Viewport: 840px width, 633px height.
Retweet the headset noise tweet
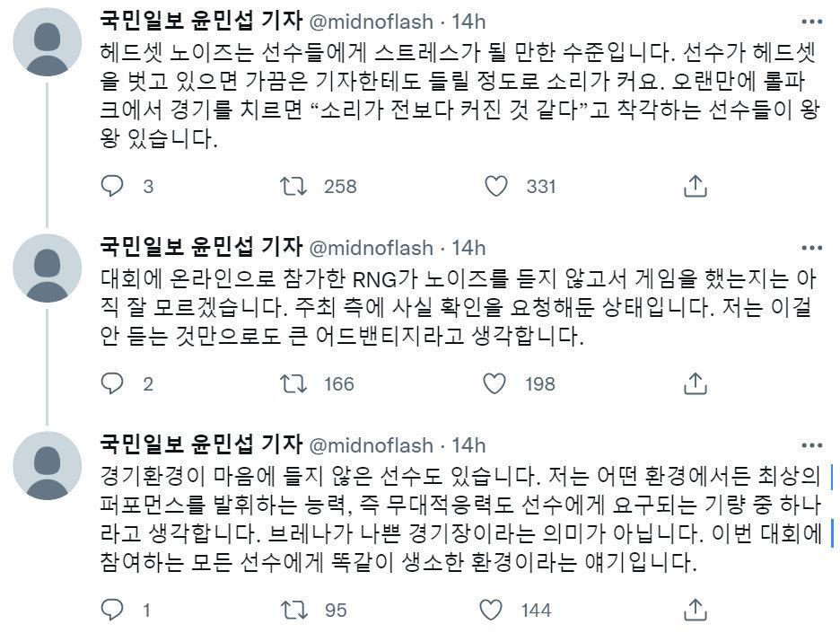291,186
